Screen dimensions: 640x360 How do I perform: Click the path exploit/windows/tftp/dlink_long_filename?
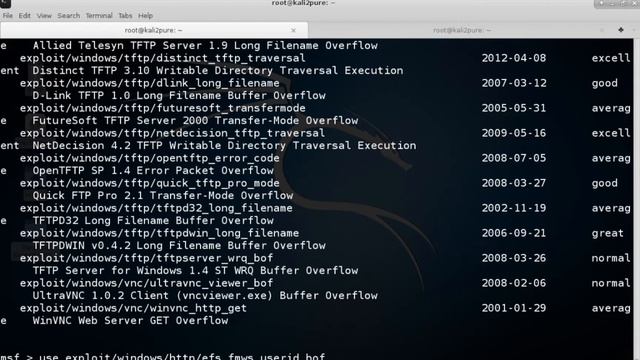point(149,83)
